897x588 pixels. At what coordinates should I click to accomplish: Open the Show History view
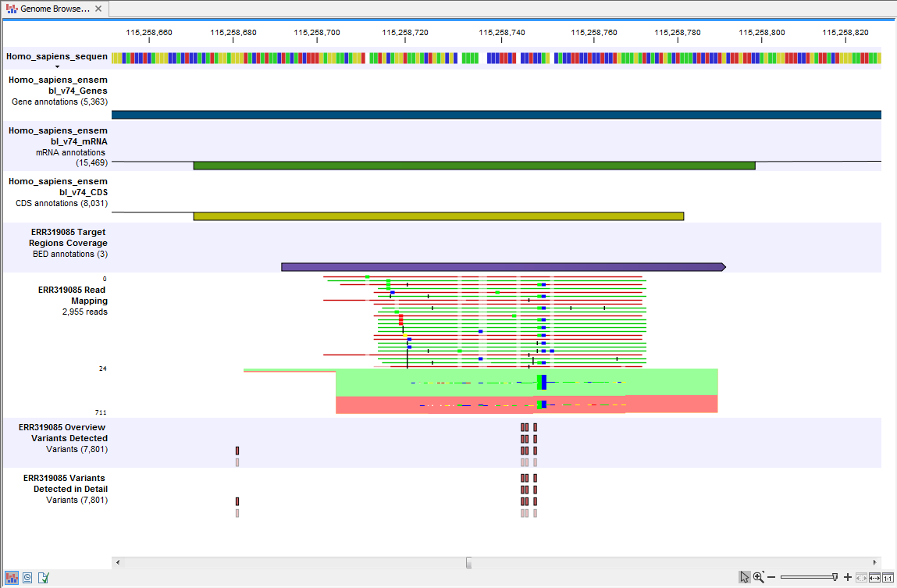coord(27,577)
